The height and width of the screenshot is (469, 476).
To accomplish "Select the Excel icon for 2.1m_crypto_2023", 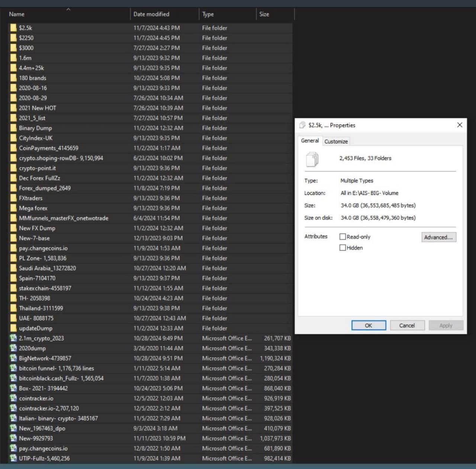I will pyautogui.click(x=13, y=338).
